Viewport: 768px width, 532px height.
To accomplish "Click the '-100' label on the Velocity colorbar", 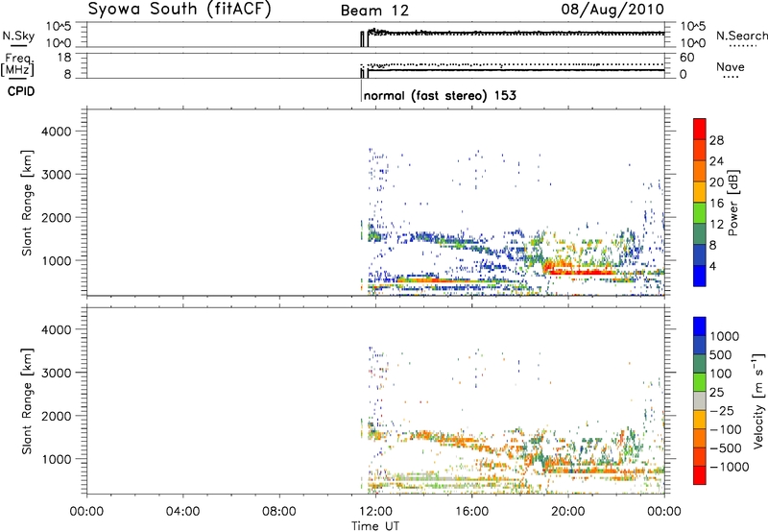I will point(726,429).
